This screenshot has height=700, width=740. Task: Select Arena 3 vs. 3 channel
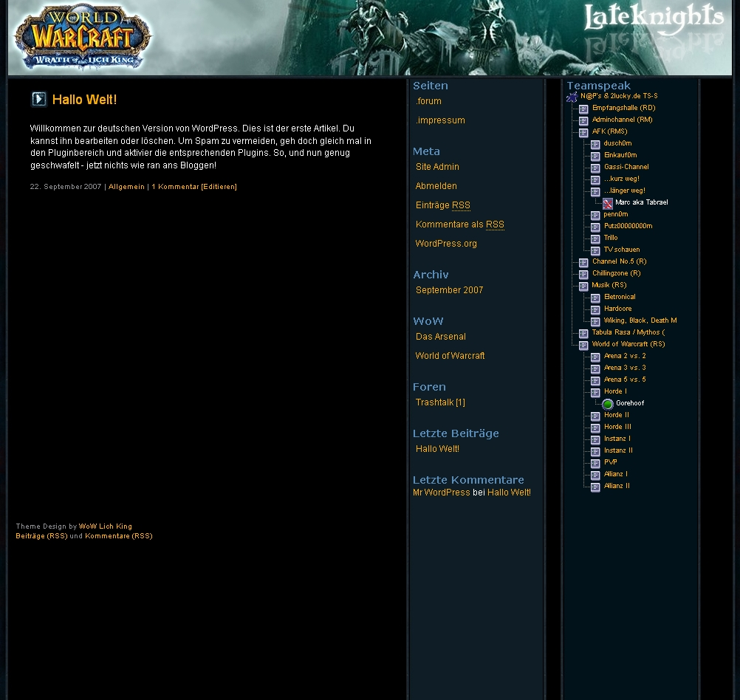point(625,367)
